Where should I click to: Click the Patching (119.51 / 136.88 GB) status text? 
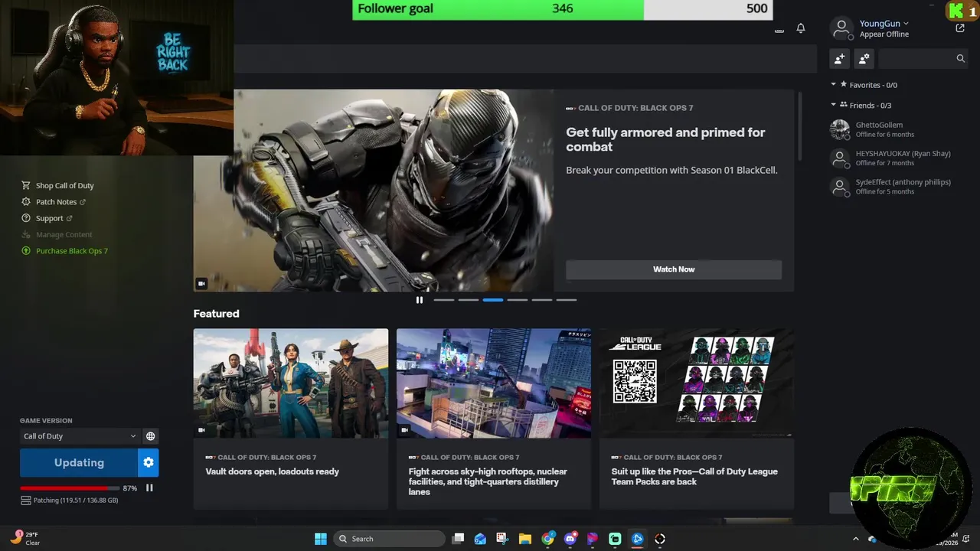coord(76,500)
